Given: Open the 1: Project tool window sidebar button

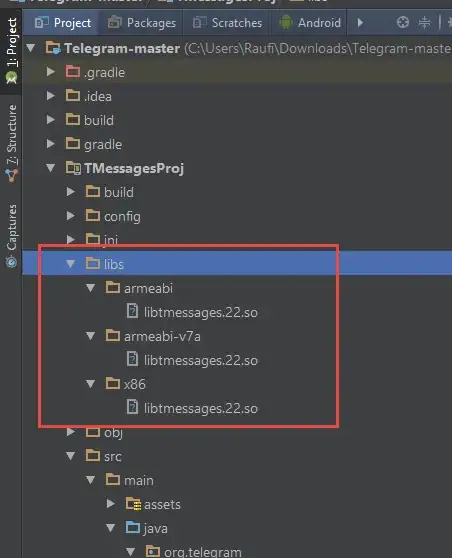Looking at the screenshot, I should (11, 51).
